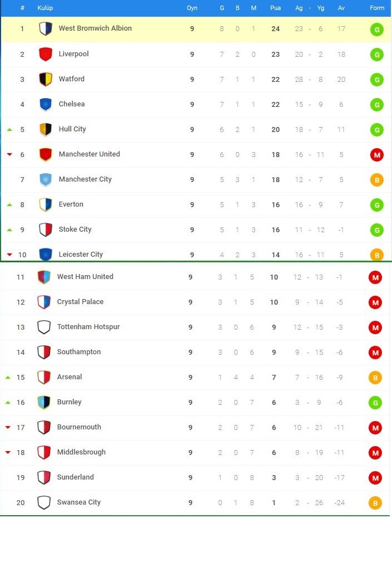Click Arsenal's orange B form badge
The image size is (392, 577).
375,378
